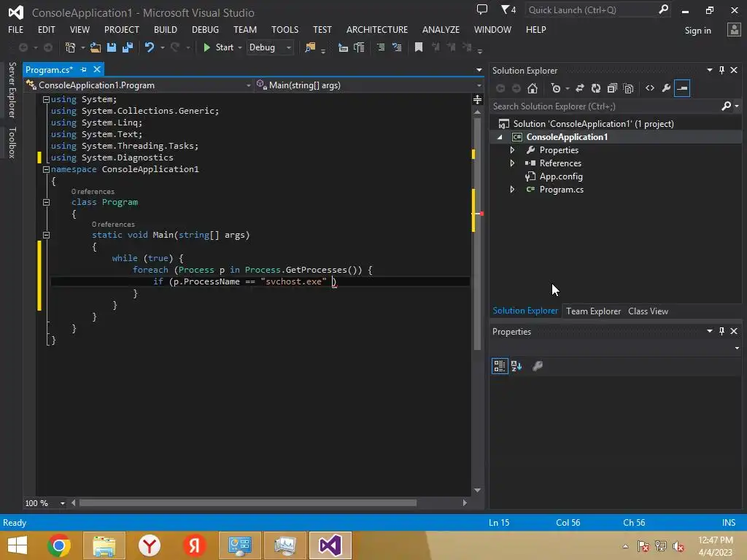
Task: Click the Pending Changes Filter clock icon
Action: pyautogui.click(x=555, y=88)
